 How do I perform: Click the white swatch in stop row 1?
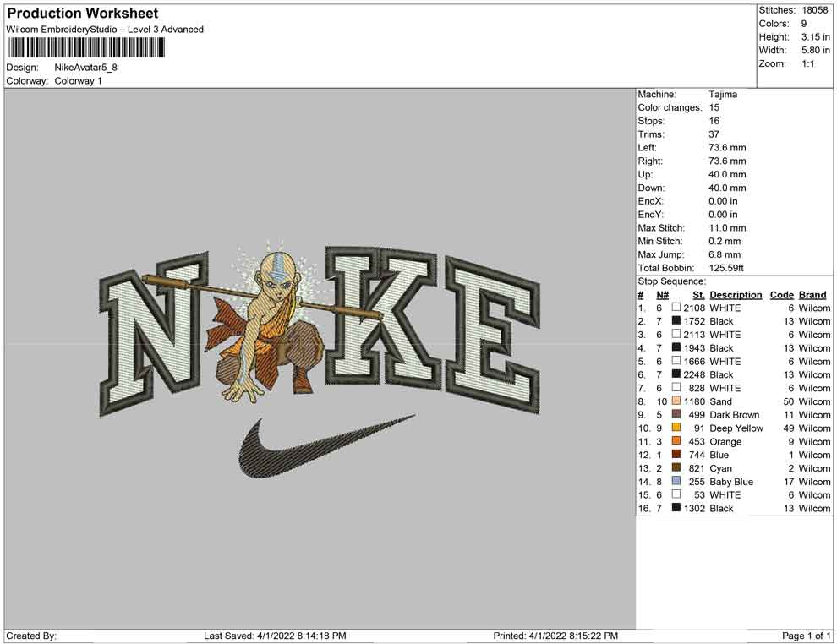pos(676,308)
